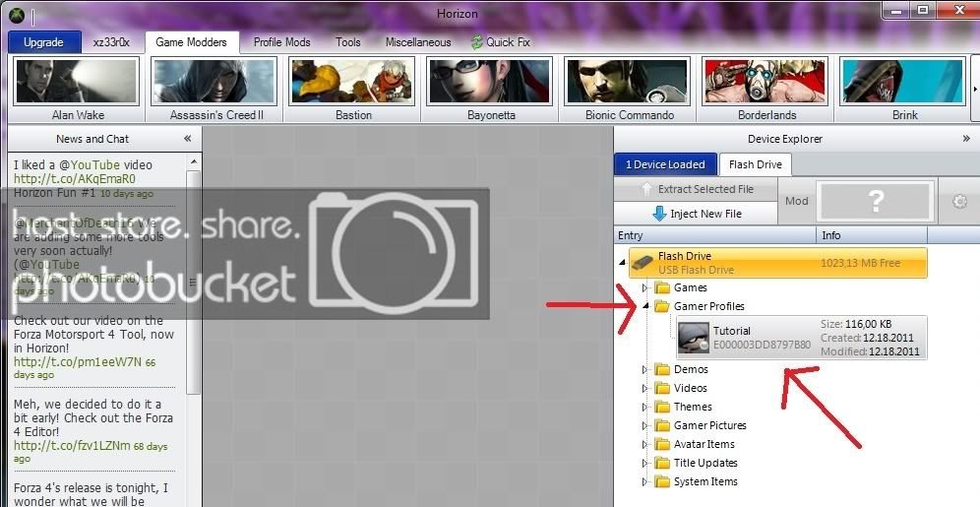Launch the Borderlands game modder

click(766, 82)
